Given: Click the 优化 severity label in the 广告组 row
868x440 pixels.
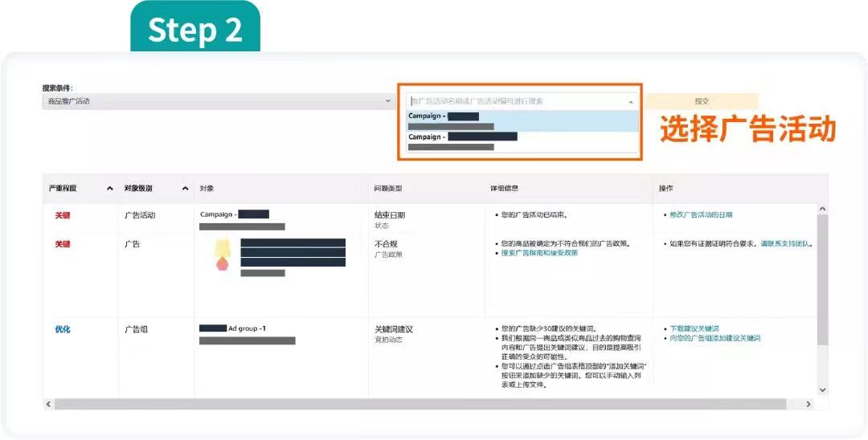Looking at the screenshot, I should coord(63,329).
